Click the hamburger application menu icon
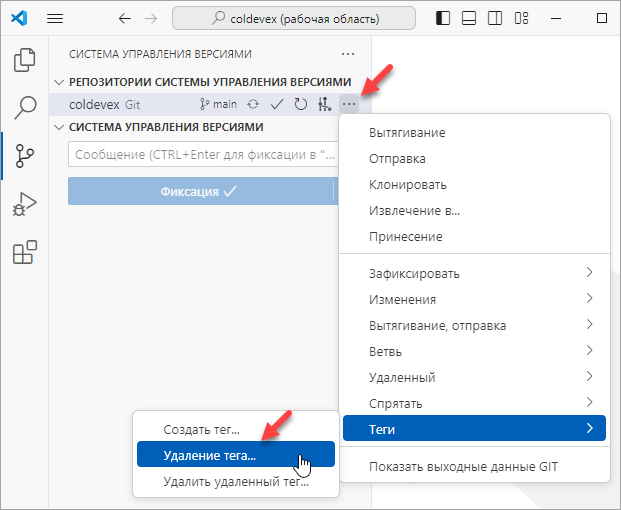621x510 pixels. 55,19
